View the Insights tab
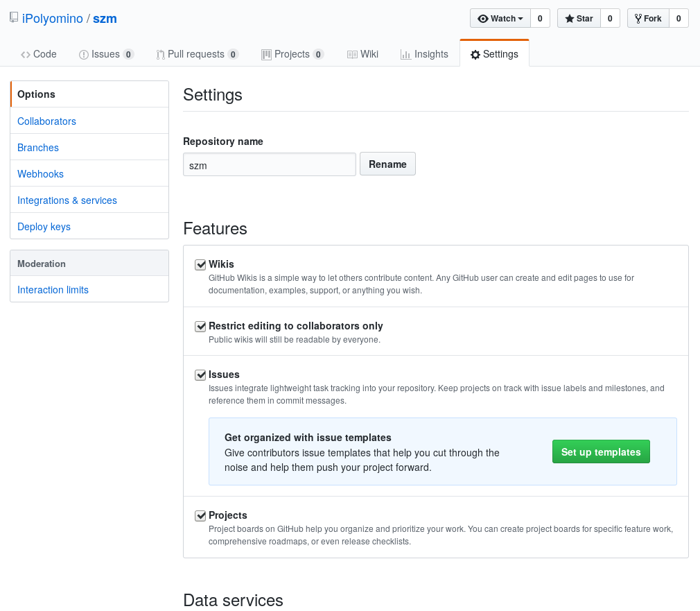The height and width of the screenshot is (611, 700). coord(424,54)
